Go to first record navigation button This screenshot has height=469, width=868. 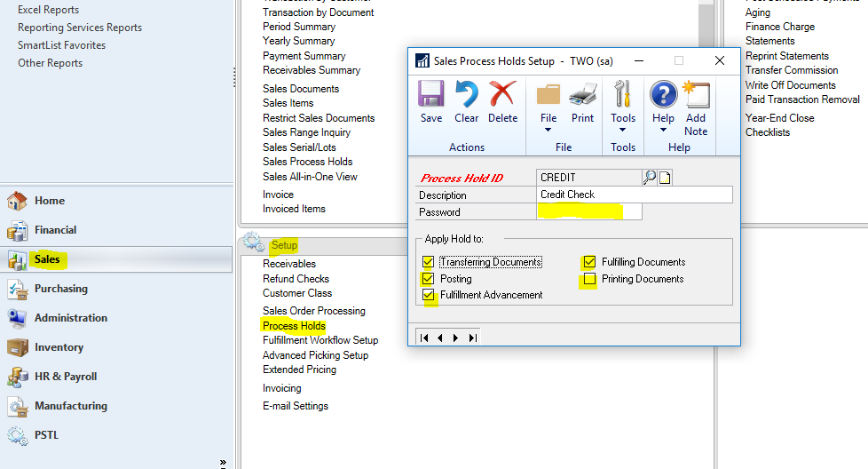point(424,338)
